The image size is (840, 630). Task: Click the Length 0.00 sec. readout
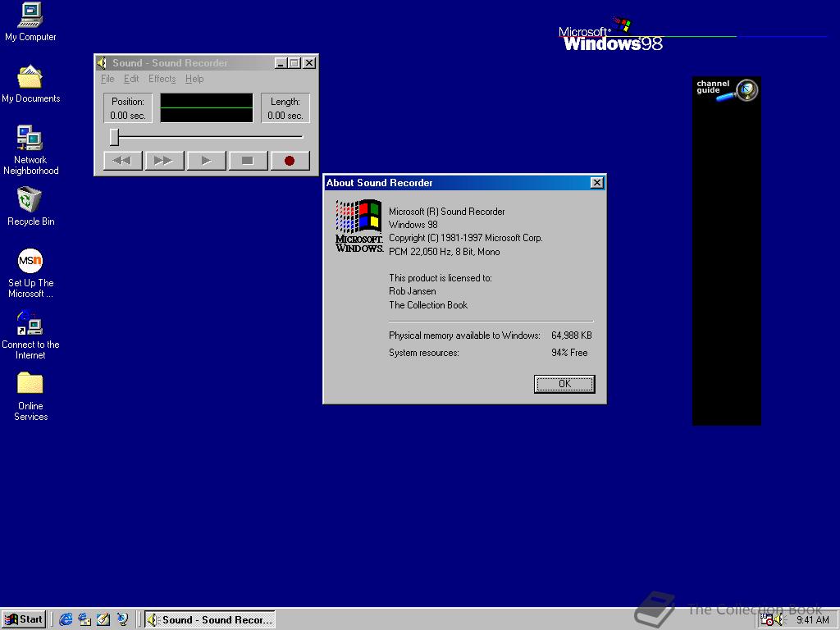point(285,108)
